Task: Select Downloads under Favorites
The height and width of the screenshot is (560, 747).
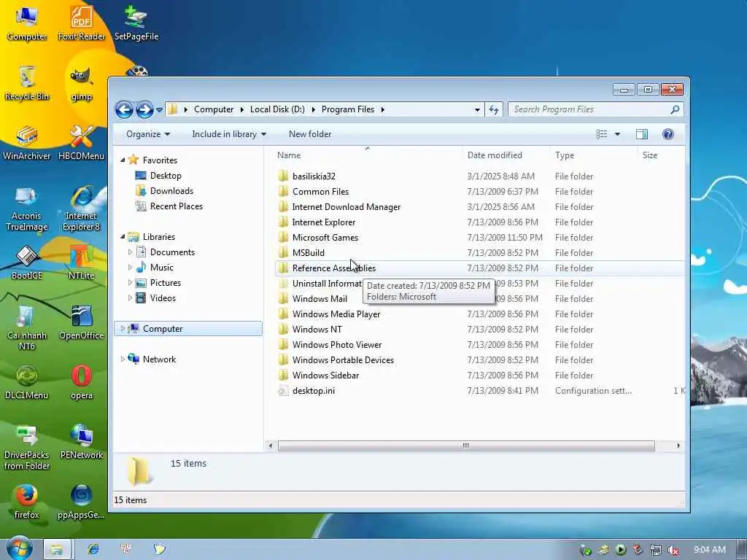Action: point(171,191)
